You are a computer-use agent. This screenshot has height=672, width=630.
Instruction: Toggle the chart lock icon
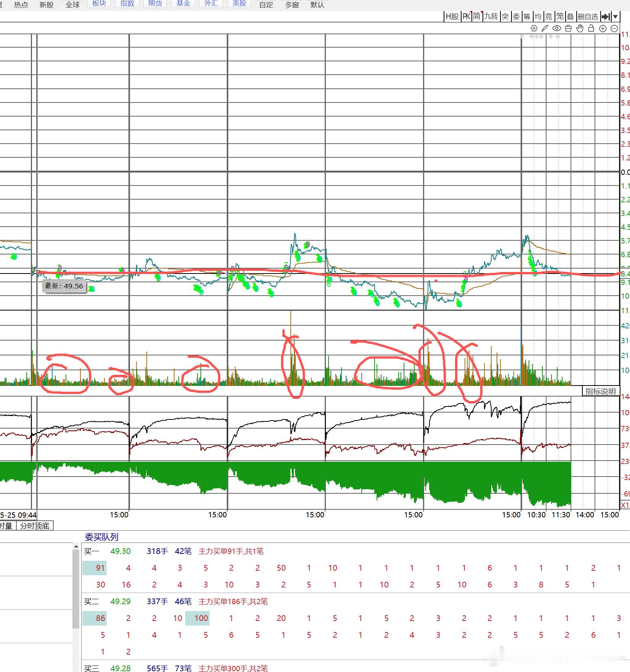point(591,28)
